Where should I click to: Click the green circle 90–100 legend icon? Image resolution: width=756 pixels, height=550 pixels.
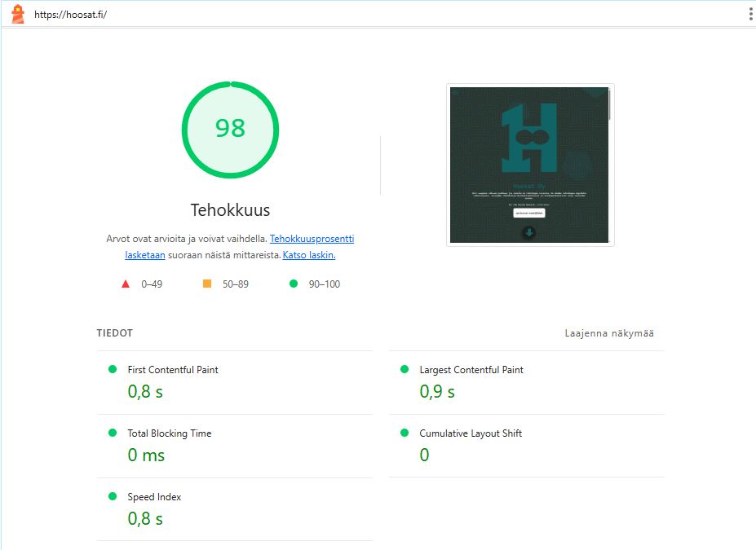(x=294, y=284)
